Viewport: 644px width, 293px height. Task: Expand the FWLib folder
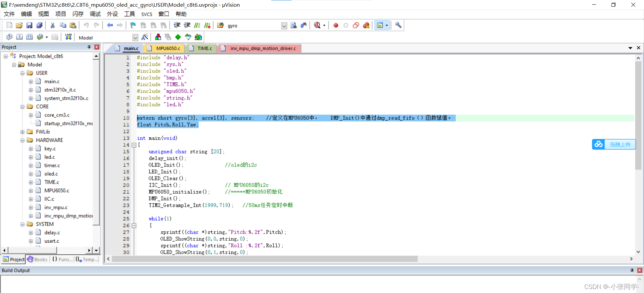point(22,132)
